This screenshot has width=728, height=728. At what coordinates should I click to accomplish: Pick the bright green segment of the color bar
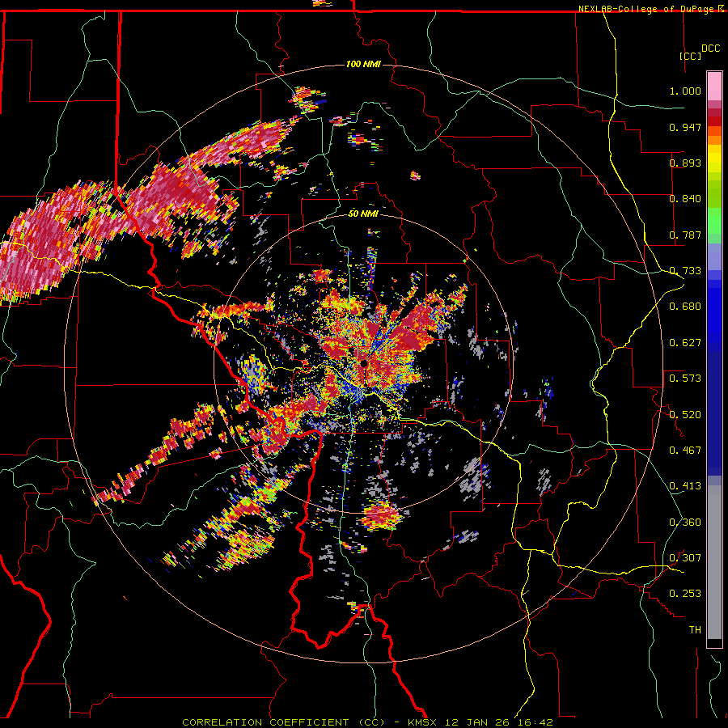pyautogui.click(x=714, y=221)
